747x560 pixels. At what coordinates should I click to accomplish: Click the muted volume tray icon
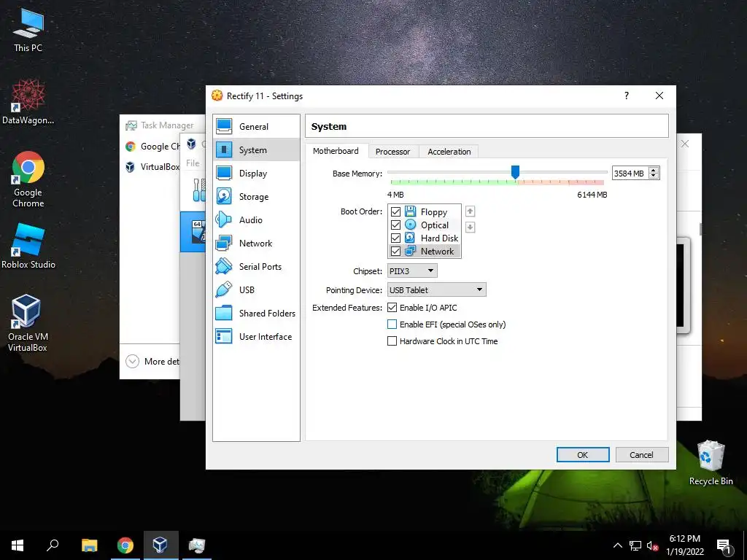652,545
